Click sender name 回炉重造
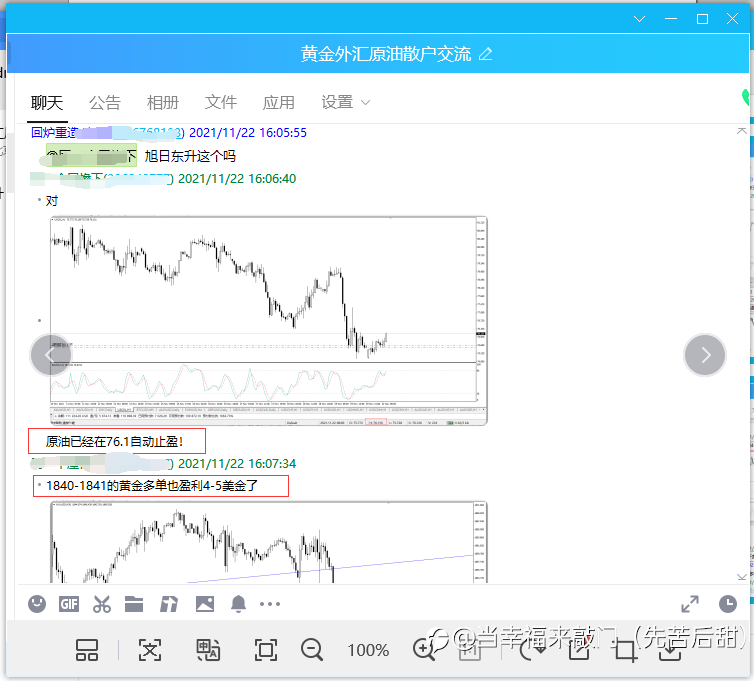Viewport: 754px width, 681px height. (x=54, y=133)
